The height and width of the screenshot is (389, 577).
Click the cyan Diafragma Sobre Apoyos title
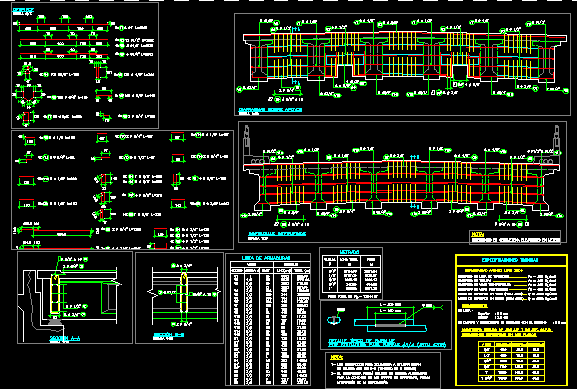pyautogui.click(x=270, y=110)
